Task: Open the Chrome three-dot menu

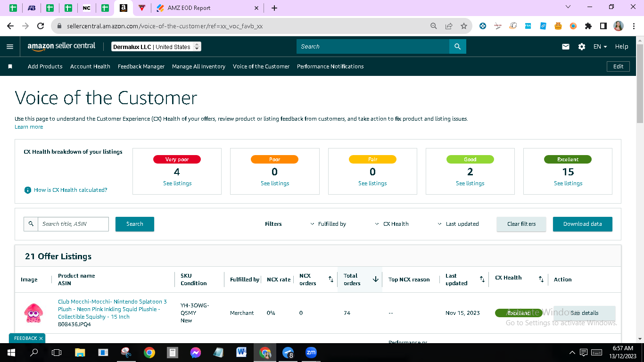Action: [633, 26]
